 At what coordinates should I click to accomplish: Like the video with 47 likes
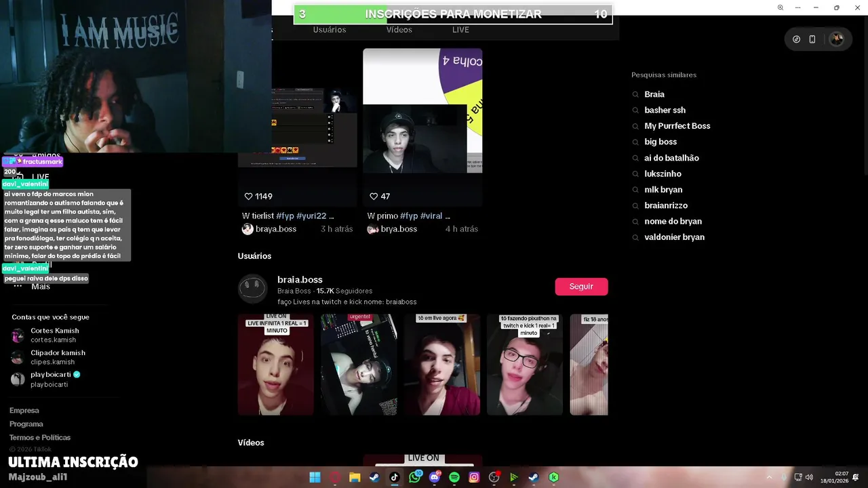tap(373, 197)
